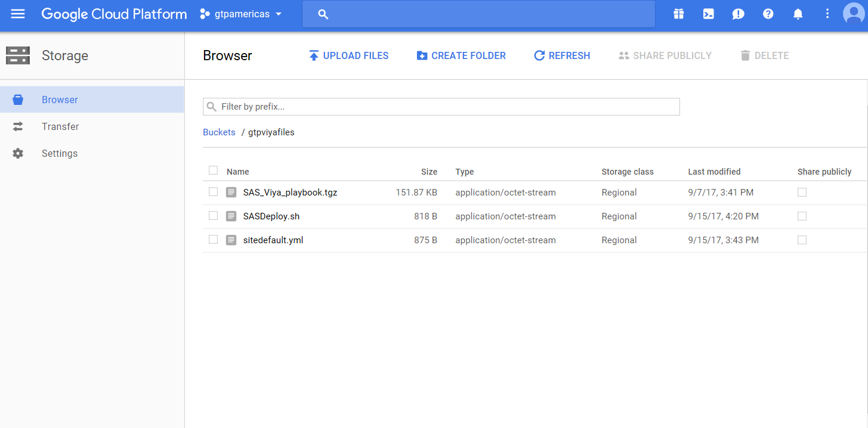Click the account avatar icon

[x=853, y=13]
